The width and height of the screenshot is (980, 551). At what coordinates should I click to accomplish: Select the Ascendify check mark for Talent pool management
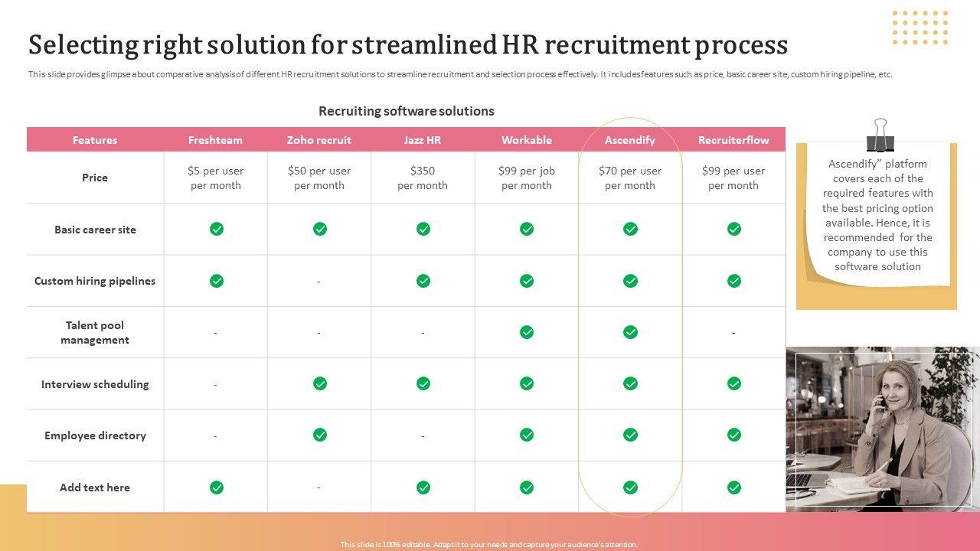click(630, 332)
